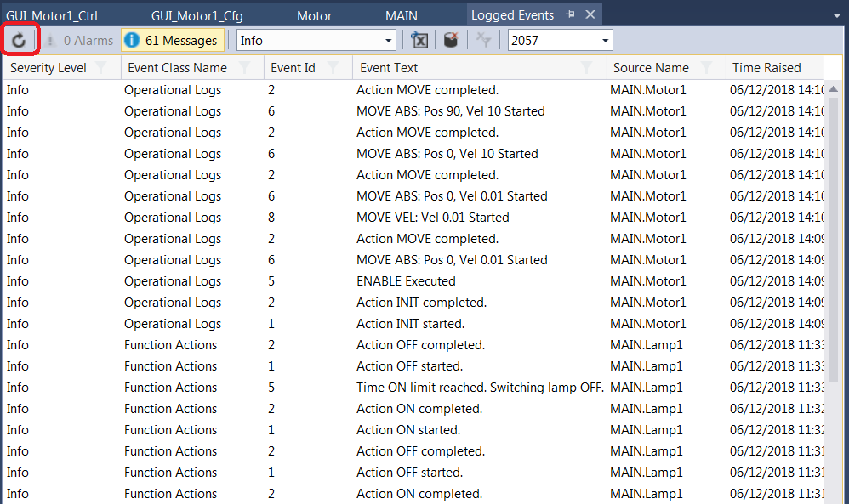Pin the Logged Events tab
Viewport: 849px width, 504px height.
[x=570, y=15]
